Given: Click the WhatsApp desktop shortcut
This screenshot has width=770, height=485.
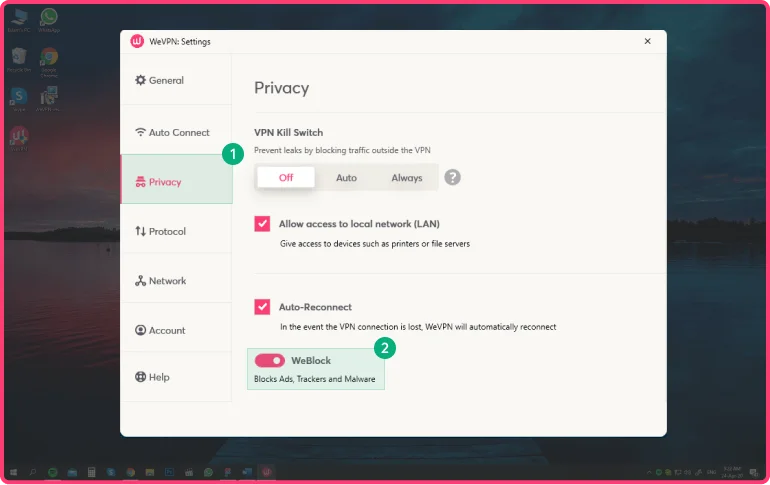Looking at the screenshot, I should pyautogui.click(x=48, y=20).
